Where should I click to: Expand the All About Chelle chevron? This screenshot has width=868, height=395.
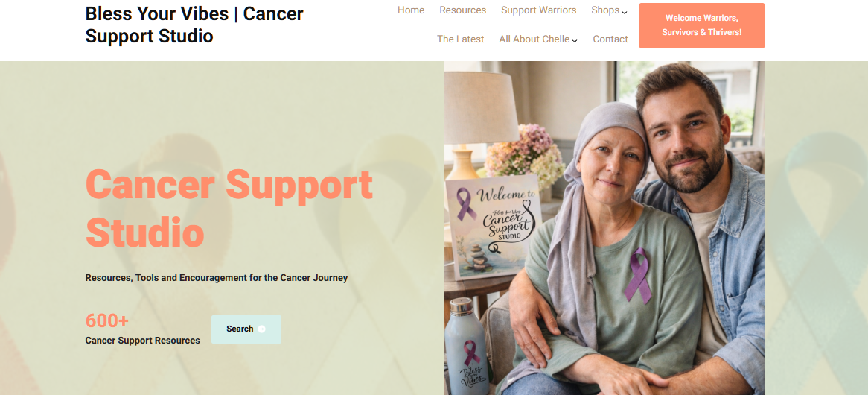[x=575, y=40]
